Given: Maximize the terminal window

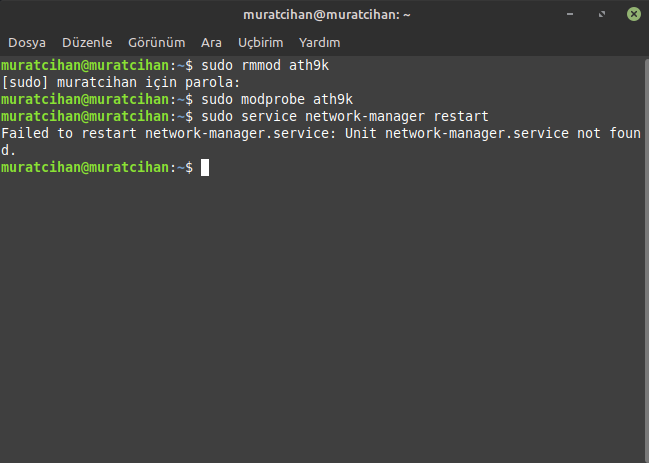Looking at the screenshot, I should point(602,15).
